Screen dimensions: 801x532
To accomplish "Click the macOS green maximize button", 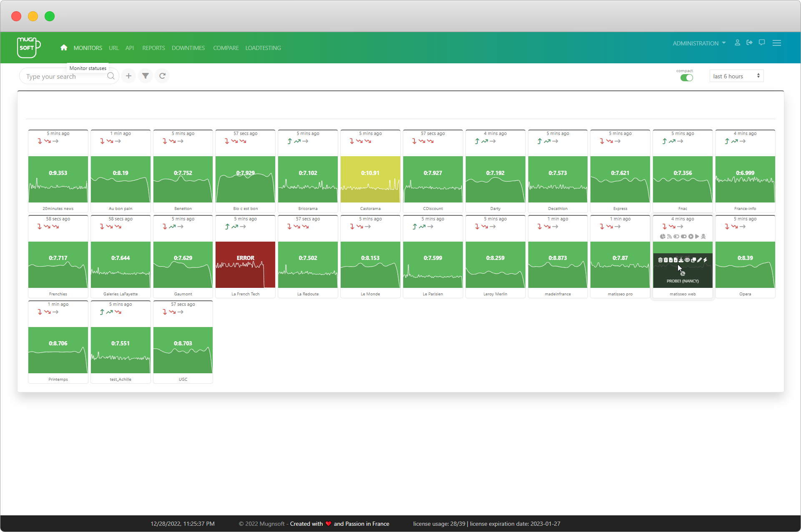I will [x=50, y=16].
